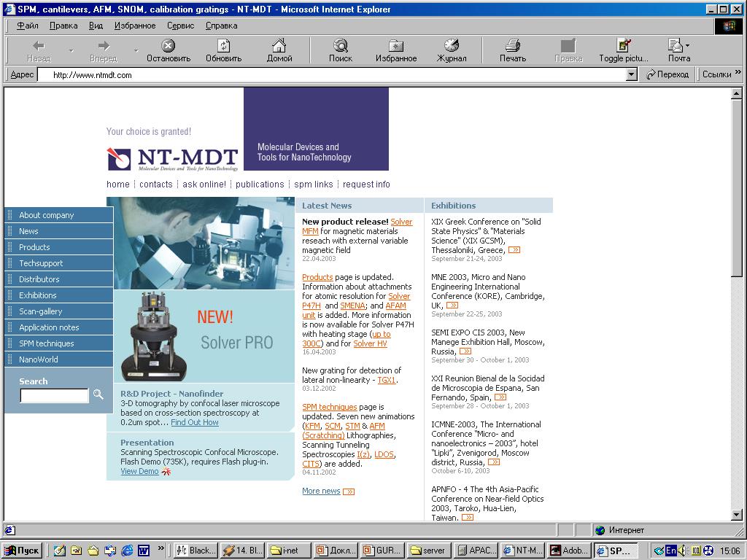This screenshot has width=747, height=560.
Task: Open 'Scan-gallery' in the sidebar
Action: click(x=59, y=311)
